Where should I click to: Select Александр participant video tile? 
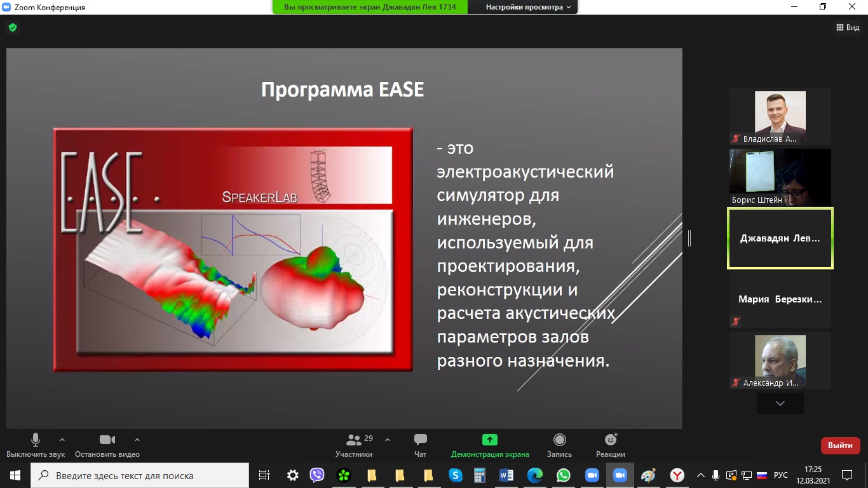coord(780,360)
